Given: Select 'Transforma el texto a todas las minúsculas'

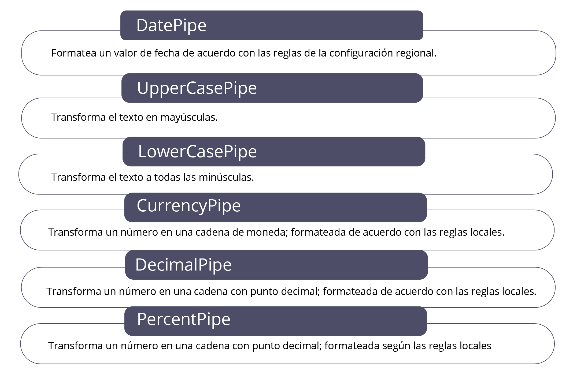Looking at the screenshot, I should pos(152,177).
